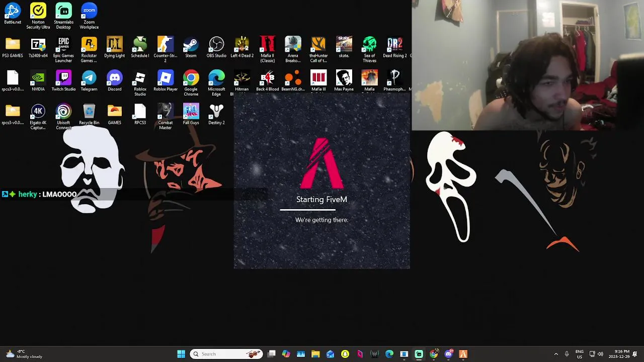This screenshot has width=644, height=362.
Task: Click the BeamNG.drive desktop shortcut
Action: 293,81
